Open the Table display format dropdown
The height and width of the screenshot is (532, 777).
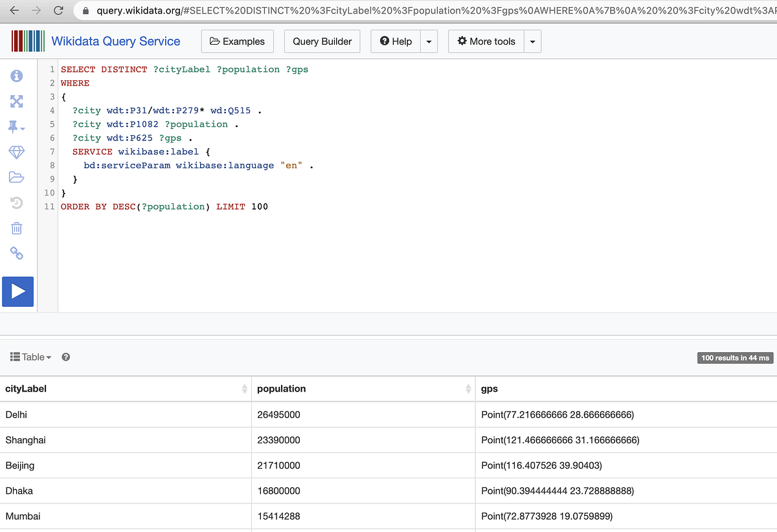(30, 357)
